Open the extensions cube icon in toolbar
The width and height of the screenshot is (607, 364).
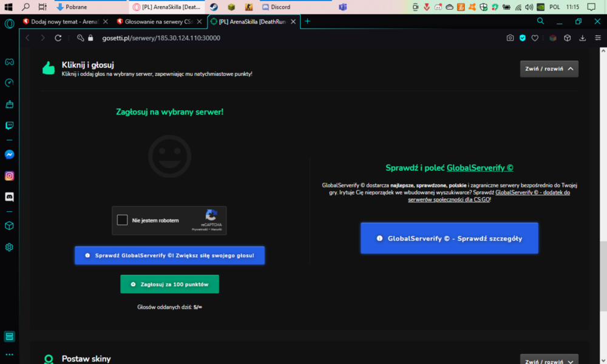[x=567, y=38]
